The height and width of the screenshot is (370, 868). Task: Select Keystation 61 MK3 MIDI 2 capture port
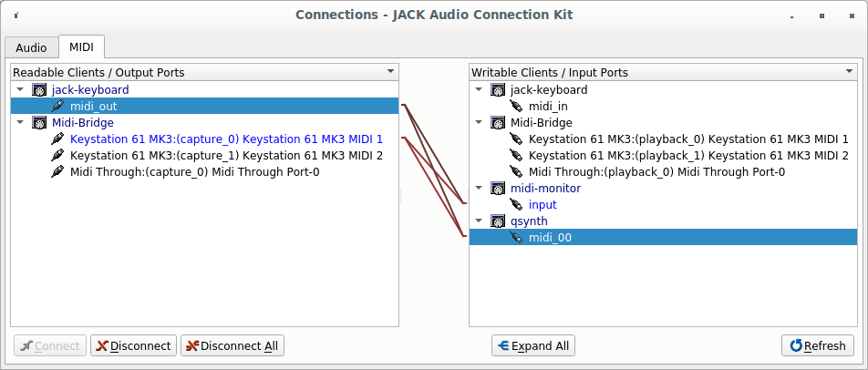click(226, 156)
